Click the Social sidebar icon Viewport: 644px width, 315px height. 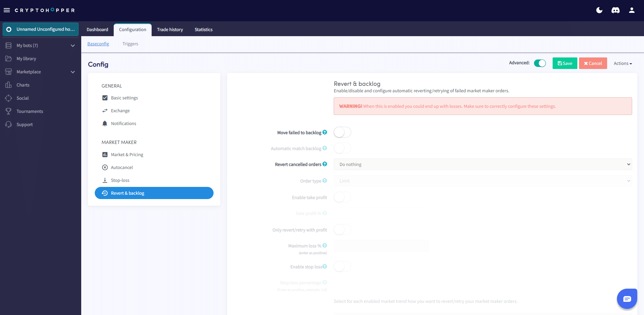coord(8,98)
